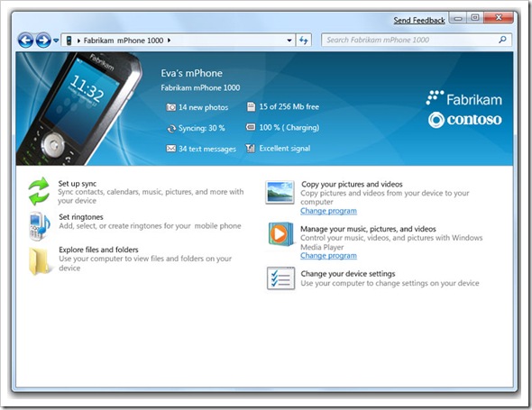
Task: Maximize the window
Action: 475,18
